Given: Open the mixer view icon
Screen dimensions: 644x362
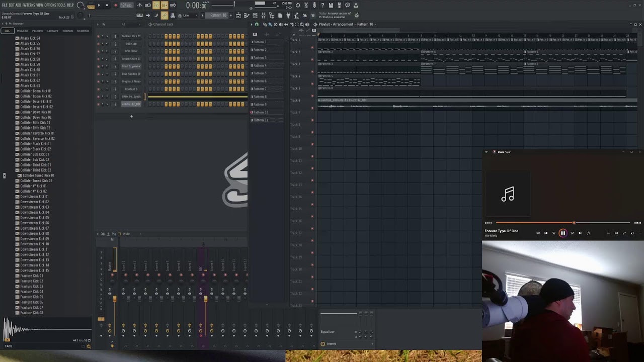Looking at the screenshot, I should (x=263, y=15).
